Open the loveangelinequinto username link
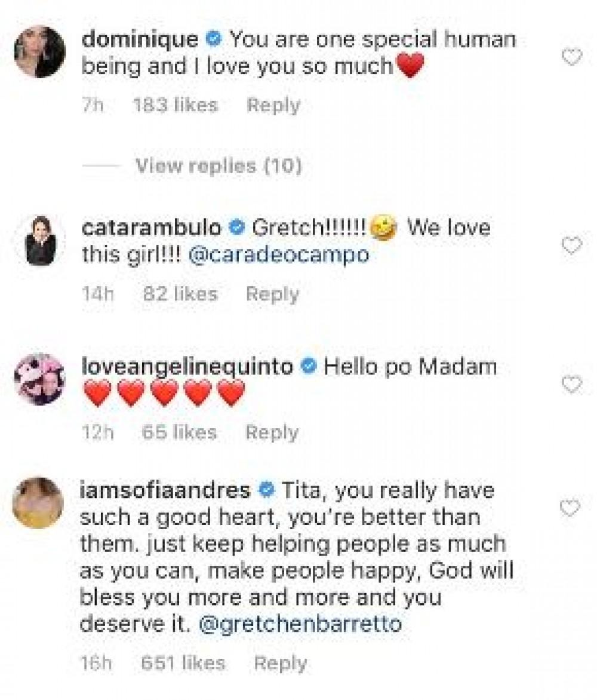Screen dimensions: 597x700 click(186, 366)
